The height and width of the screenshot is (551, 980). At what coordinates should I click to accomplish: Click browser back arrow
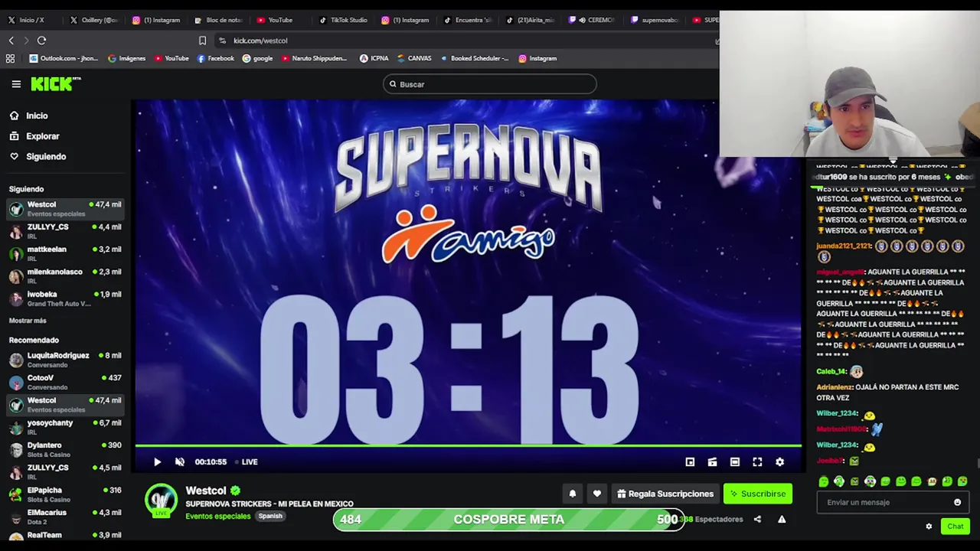coord(11,41)
